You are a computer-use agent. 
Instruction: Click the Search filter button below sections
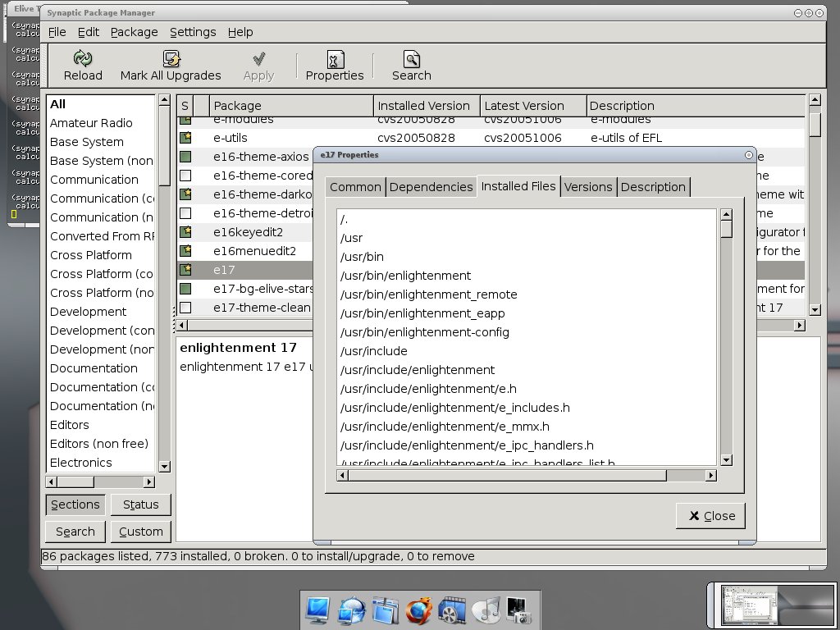[x=75, y=532]
